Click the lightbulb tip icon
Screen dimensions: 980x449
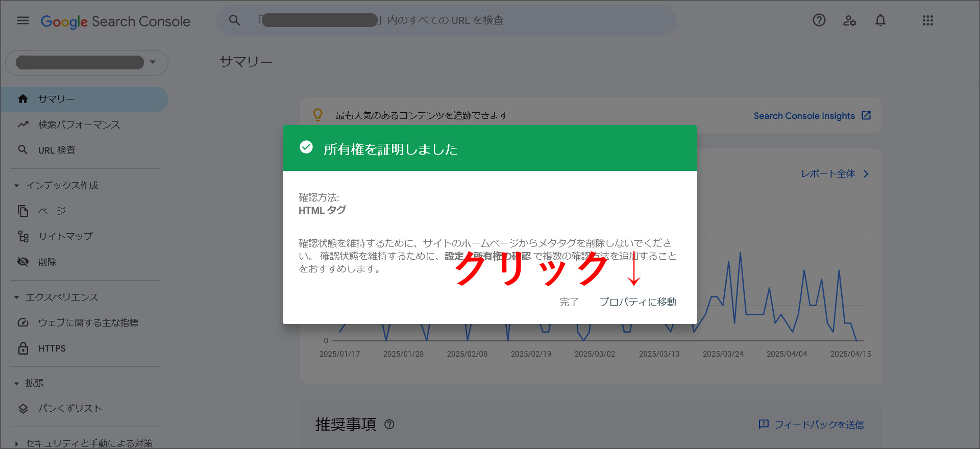[x=318, y=115]
